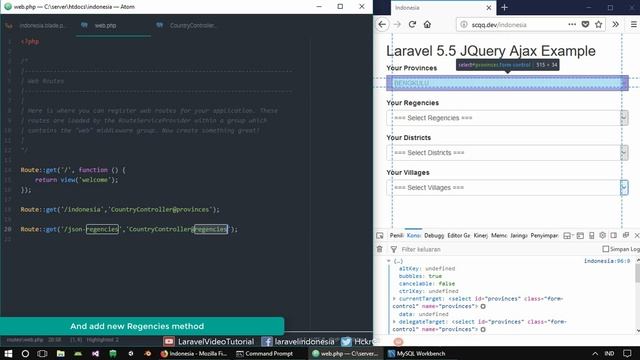Switch to indonesia.blade.php tab in Atom

pyautogui.click(x=38, y=26)
